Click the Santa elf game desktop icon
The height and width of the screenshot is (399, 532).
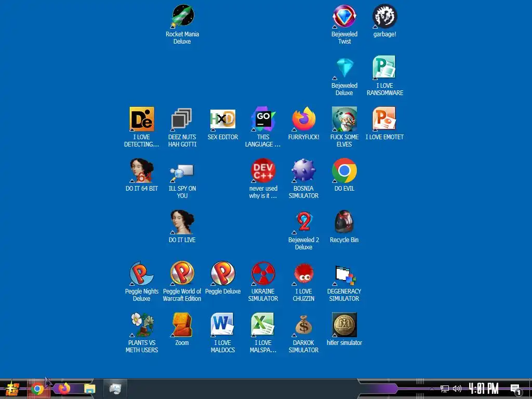[x=344, y=119]
